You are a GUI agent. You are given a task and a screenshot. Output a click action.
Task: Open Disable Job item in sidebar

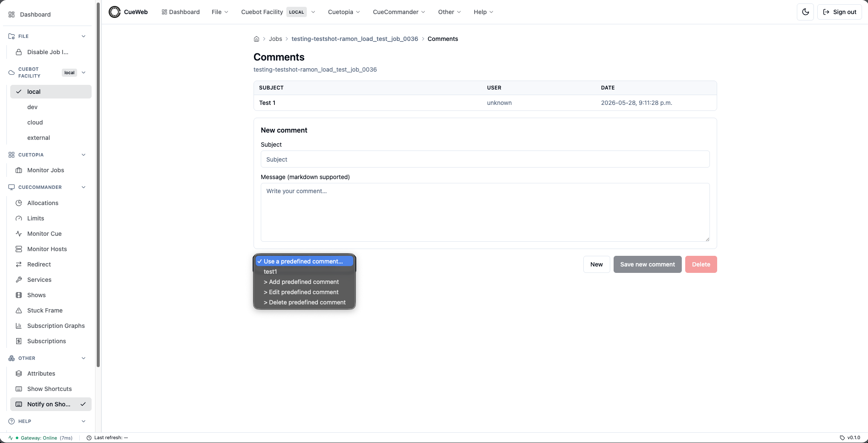(51, 52)
